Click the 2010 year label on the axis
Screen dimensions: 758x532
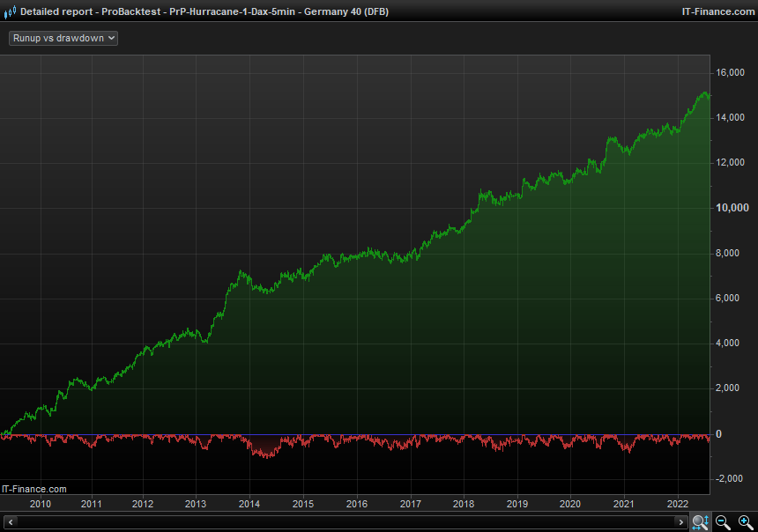pos(40,504)
